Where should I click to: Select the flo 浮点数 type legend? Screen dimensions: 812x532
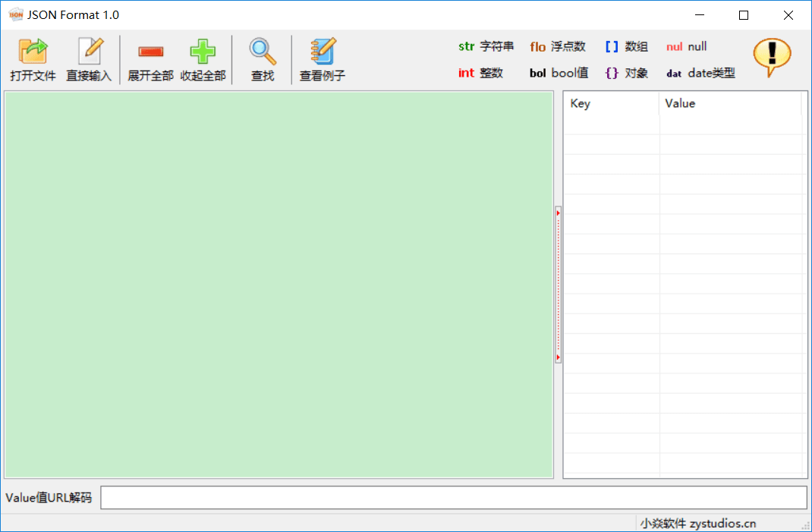click(559, 46)
